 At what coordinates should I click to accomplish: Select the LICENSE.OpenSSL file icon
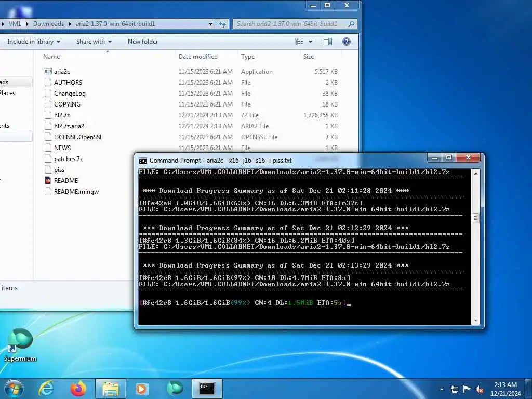48,137
